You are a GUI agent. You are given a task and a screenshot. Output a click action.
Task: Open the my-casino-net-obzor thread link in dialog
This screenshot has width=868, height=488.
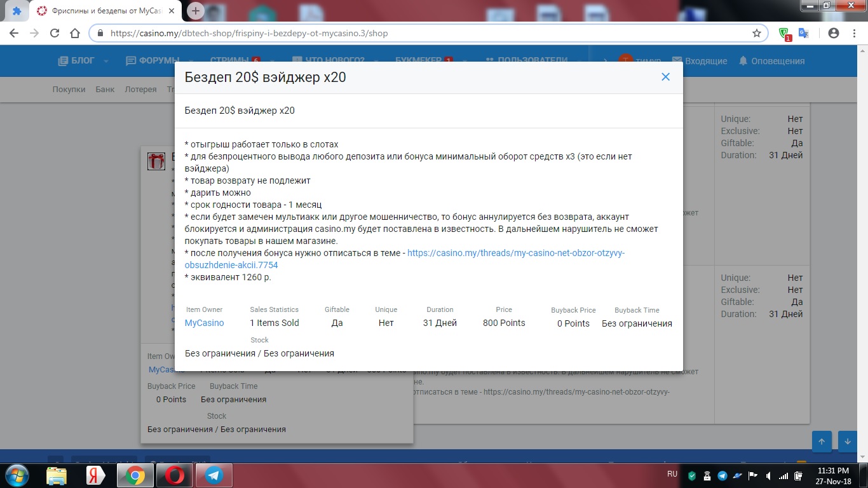tap(405, 259)
